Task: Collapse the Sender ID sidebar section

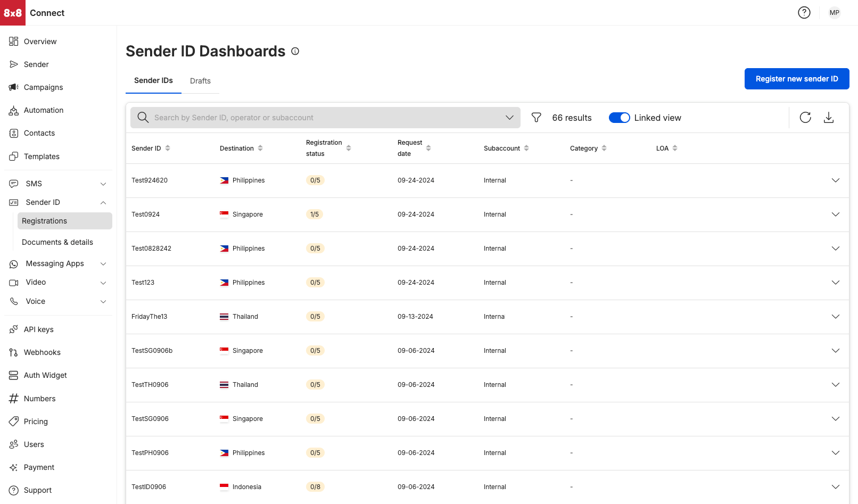Action: coord(103,202)
